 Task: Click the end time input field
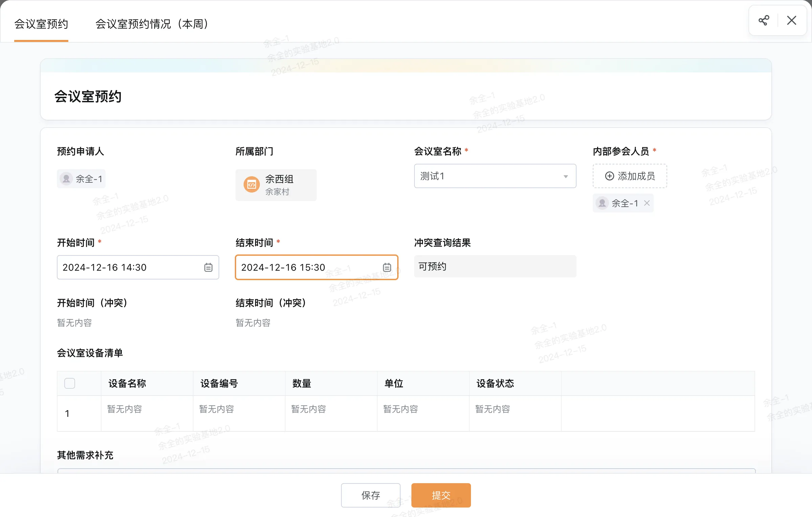pos(304,267)
